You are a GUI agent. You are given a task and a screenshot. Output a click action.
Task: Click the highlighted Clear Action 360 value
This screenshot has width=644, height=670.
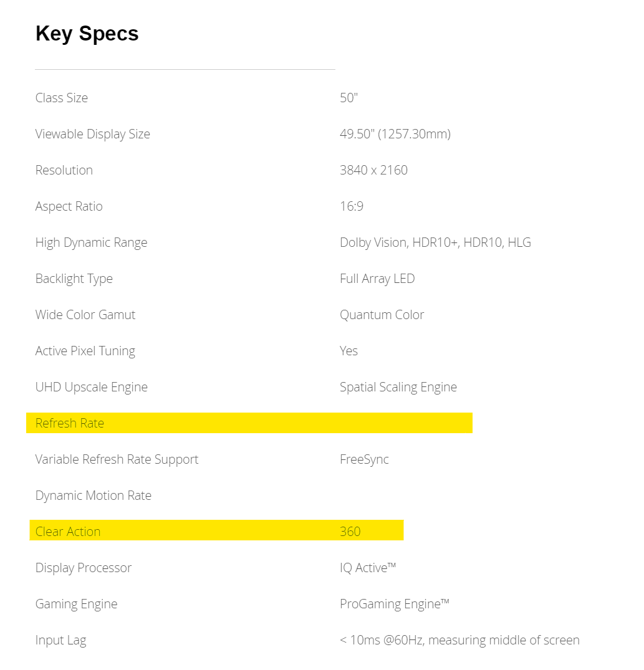click(x=350, y=532)
